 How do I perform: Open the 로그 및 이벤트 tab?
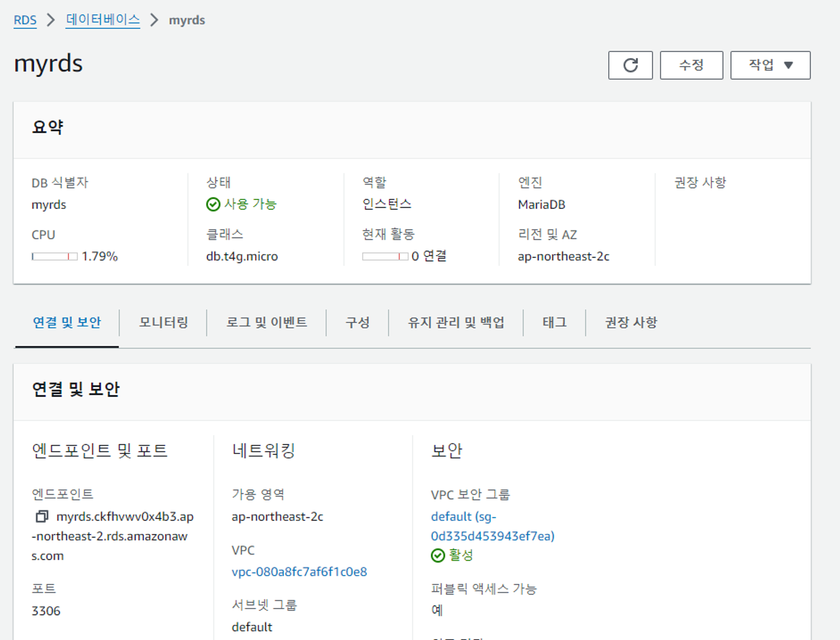pyautogui.click(x=267, y=322)
